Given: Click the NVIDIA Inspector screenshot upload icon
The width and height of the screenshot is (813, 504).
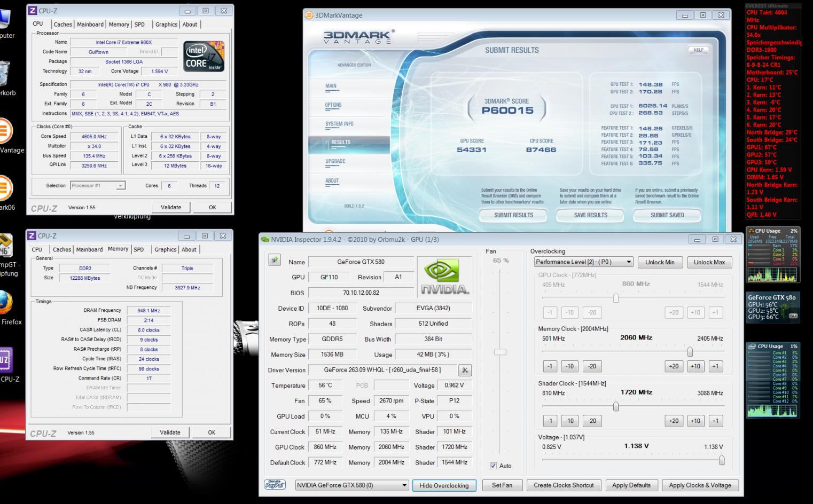Looking at the screenshot, I should pyautogui.click(x=275, y=260).
